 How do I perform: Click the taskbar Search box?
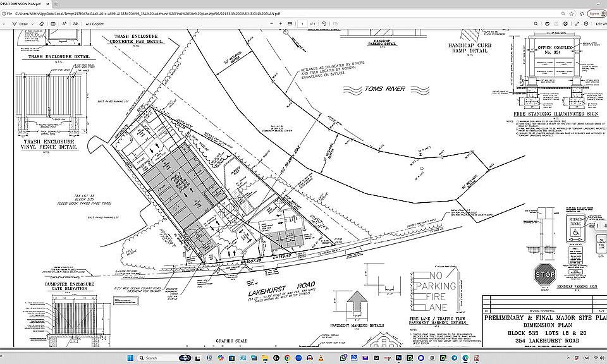(164, 358)
